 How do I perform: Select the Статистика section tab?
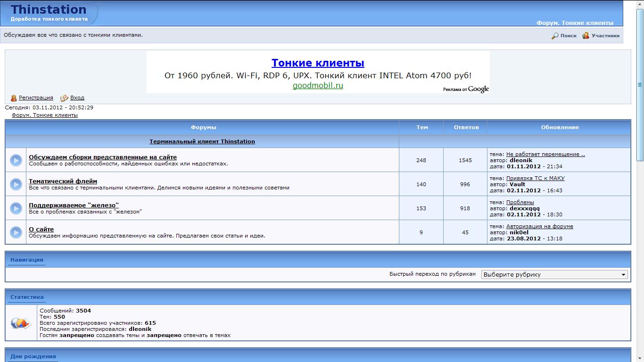[27, 297]
